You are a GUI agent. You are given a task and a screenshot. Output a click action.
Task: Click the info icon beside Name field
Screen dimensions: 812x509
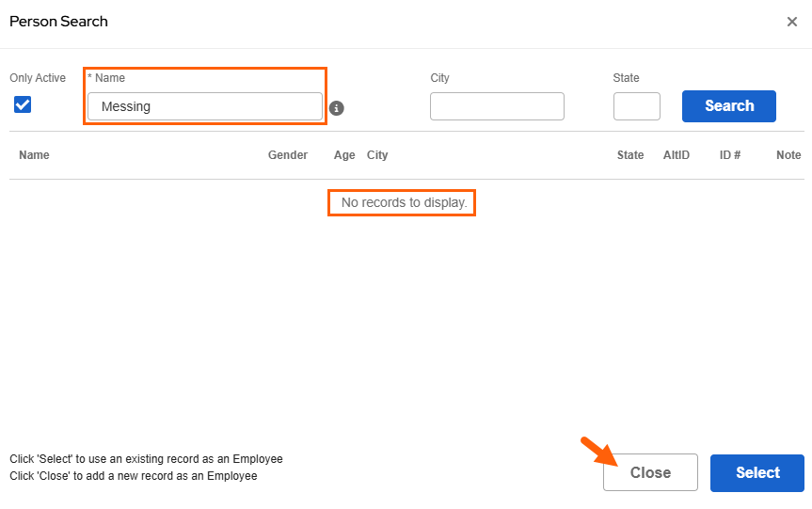tap(337, 108)
